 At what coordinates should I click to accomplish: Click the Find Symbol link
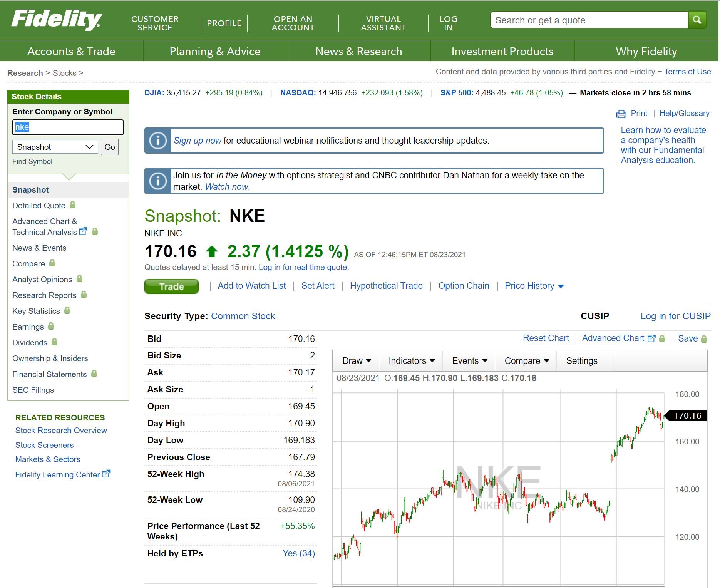[32, 162]
